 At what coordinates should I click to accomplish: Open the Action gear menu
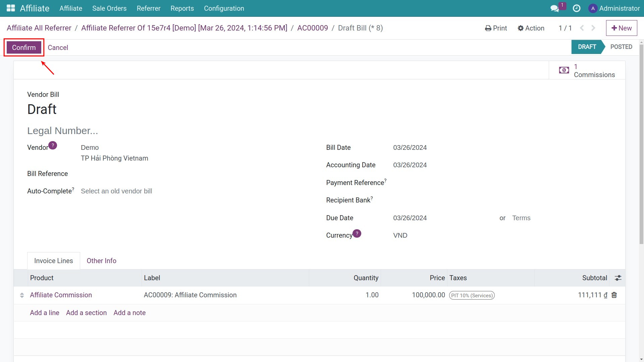(x=531, y=28)
